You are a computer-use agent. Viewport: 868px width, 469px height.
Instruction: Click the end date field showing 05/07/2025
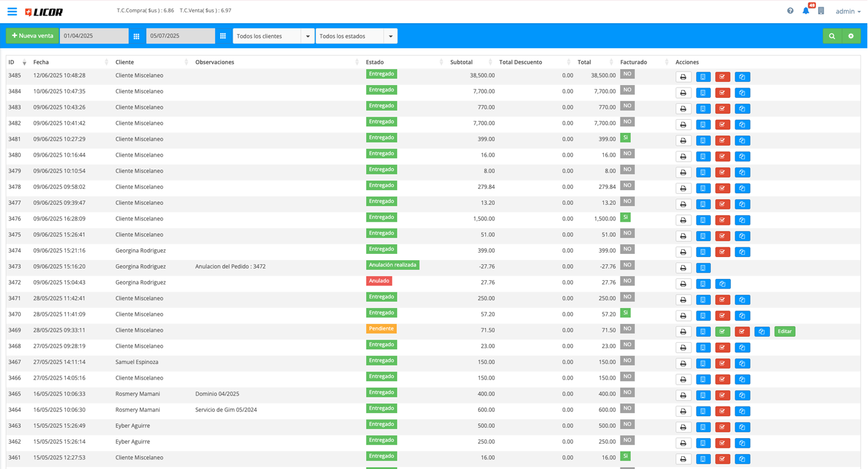click(x=180, y=36)
